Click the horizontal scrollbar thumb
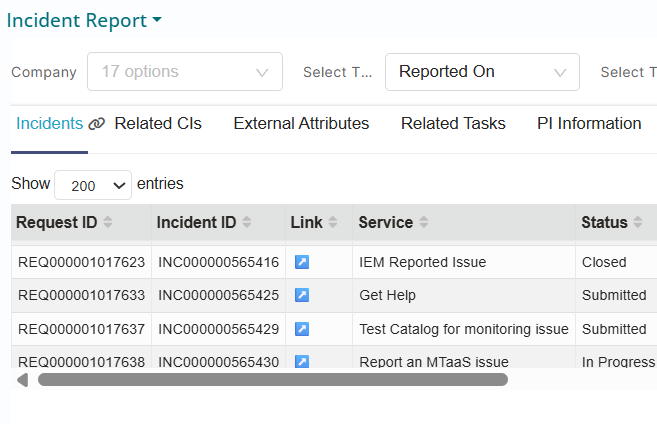Screen dimensions: 657x424 coord(272,380)
